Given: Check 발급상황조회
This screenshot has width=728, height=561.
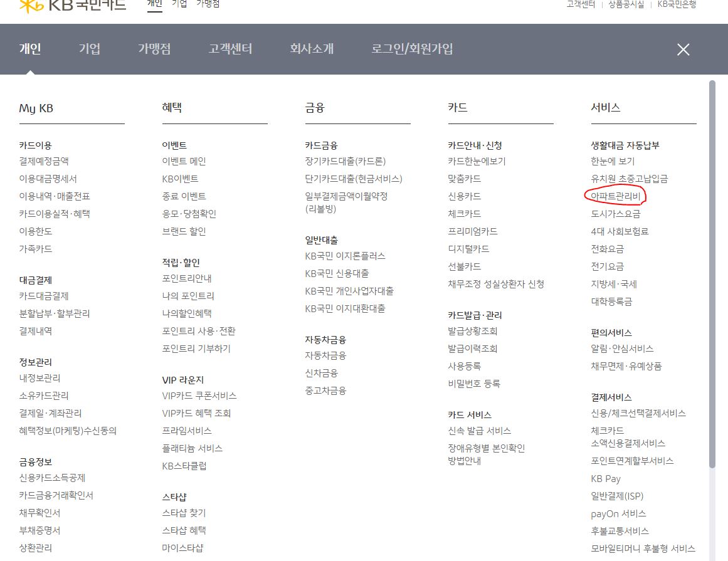Looking at the screenshot, I should 473,332.
